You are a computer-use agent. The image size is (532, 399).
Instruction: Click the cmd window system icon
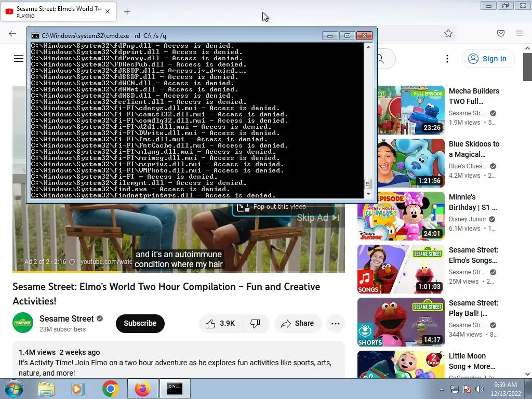coord(35,36)
